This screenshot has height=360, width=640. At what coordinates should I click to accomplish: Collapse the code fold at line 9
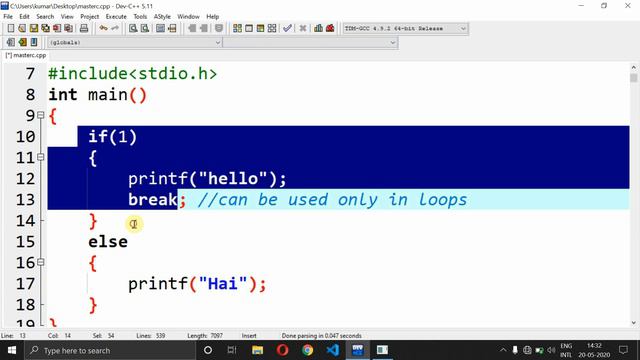[x=40, y=116]
